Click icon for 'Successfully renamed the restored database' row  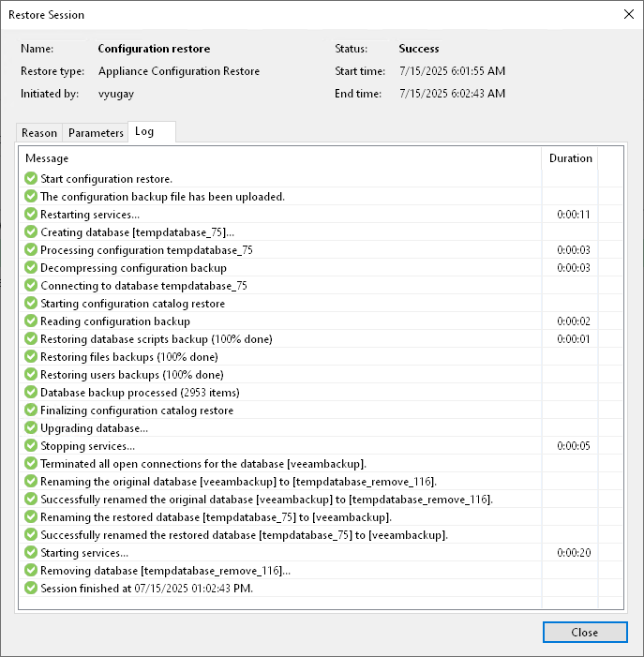click(31, 534)
